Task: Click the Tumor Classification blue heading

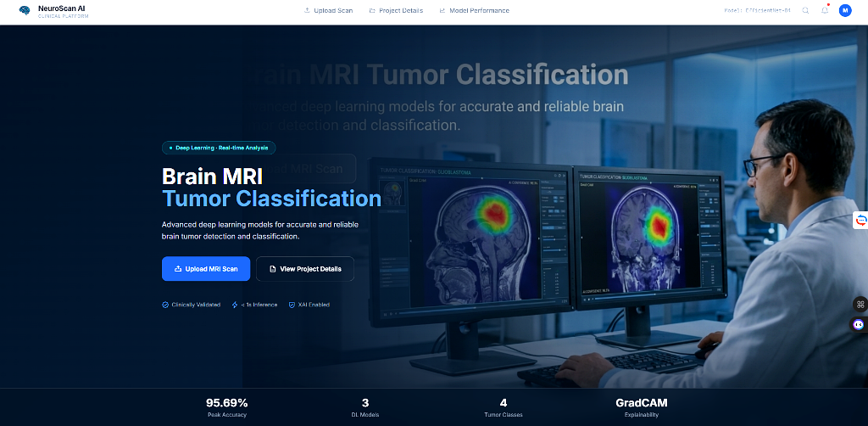Action: point(271,199)
